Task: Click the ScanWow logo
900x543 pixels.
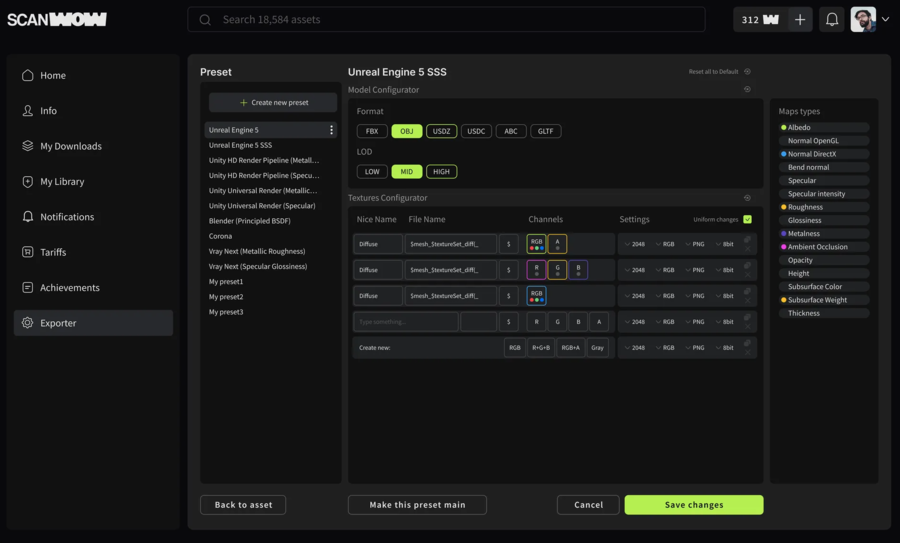Action: (57, 20)
